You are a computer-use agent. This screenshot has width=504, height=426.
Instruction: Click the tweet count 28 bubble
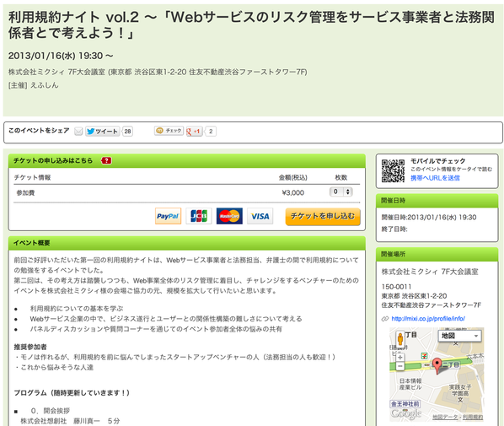tap(127, 132)
